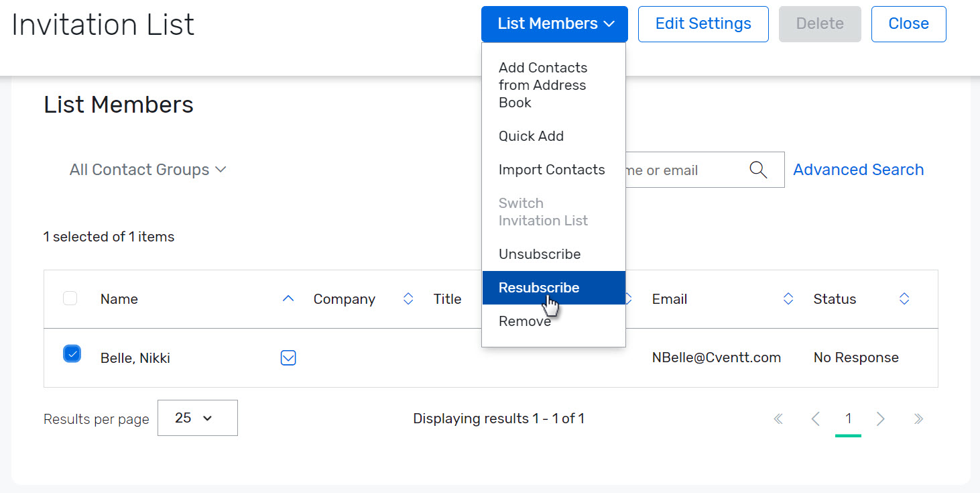The height and width of the screenshot is (493, 980).
Task: Sort by the Status column chevron
Action: [904, 299]
